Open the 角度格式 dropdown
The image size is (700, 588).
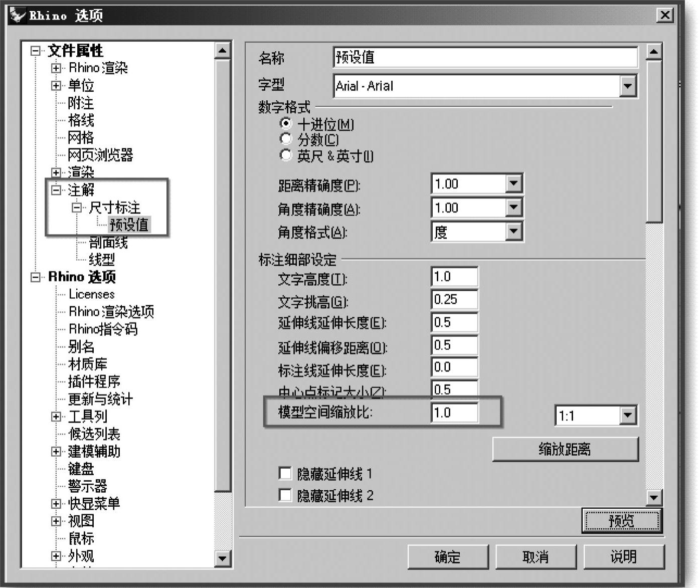[513, 231]
